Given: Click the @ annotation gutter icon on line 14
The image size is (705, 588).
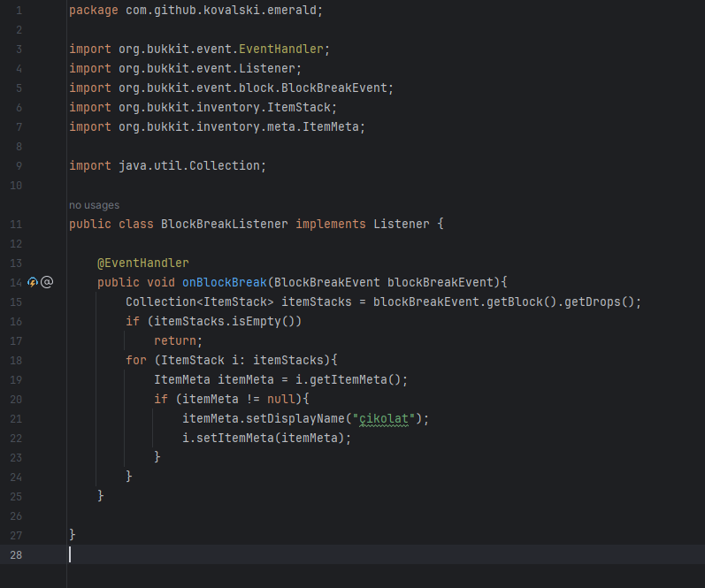Looking at the screenshot, I should (47, 282).
